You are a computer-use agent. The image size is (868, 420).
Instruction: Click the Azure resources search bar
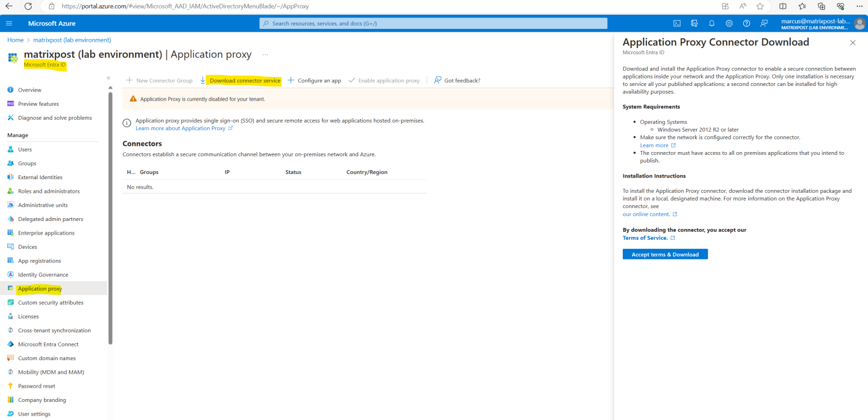(x=433, y=23)
